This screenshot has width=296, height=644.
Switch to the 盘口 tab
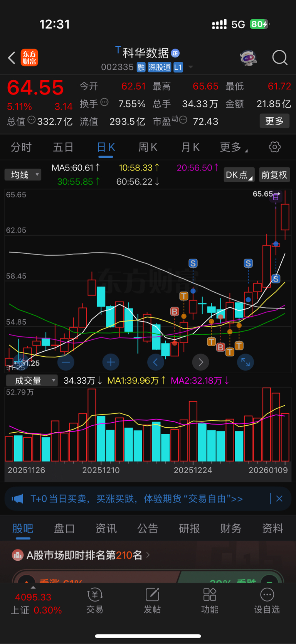point(64,528)
